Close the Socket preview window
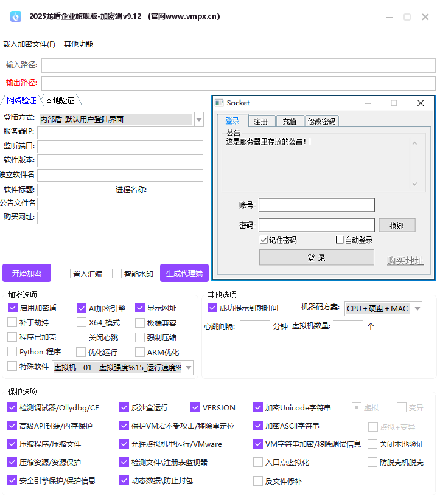 421,103
